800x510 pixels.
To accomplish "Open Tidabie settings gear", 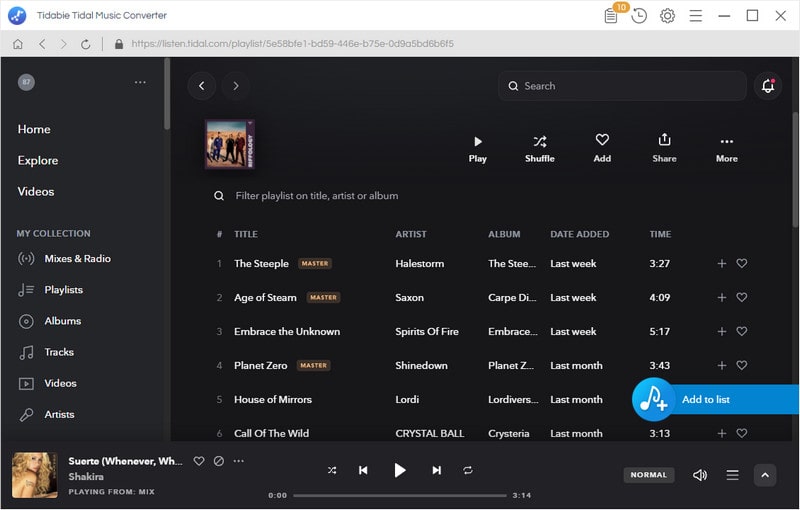I will click(x=667, y=16).
